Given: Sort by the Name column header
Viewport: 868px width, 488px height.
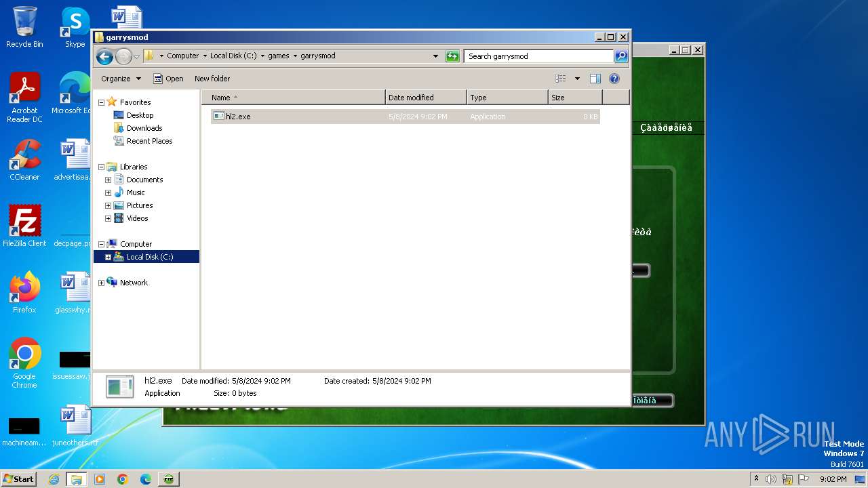Looking at the screenshot, I should tap(294, 98).
